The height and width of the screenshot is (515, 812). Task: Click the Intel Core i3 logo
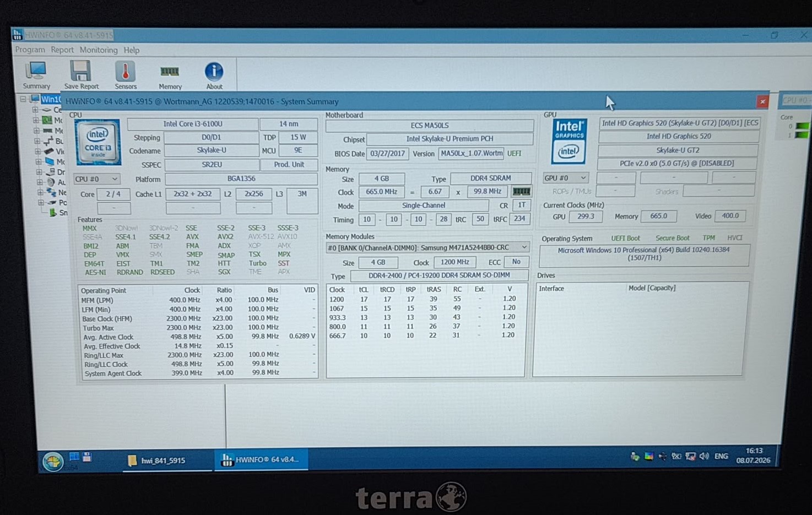[x=98, y=142]
